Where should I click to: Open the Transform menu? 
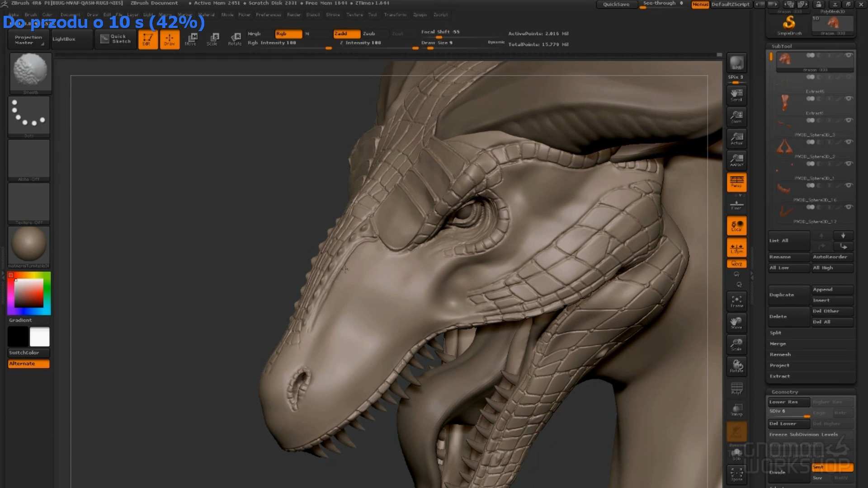(396, 15)
